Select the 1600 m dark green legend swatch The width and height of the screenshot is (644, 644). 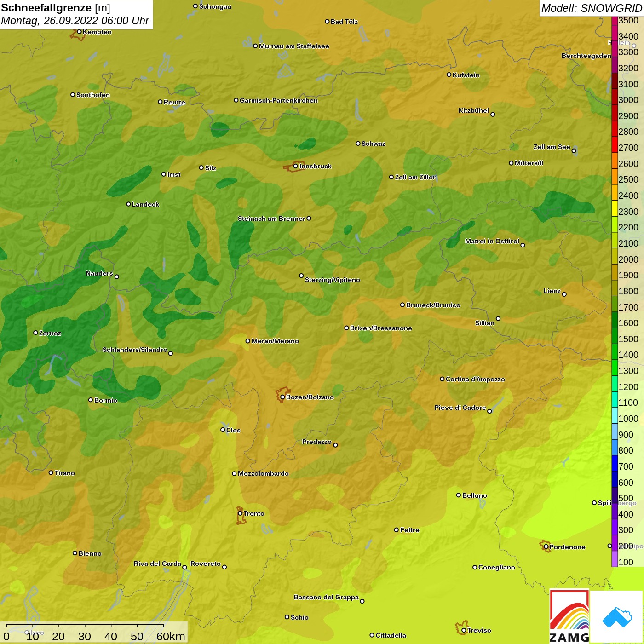pyautogui.click(x=615, y=320)
